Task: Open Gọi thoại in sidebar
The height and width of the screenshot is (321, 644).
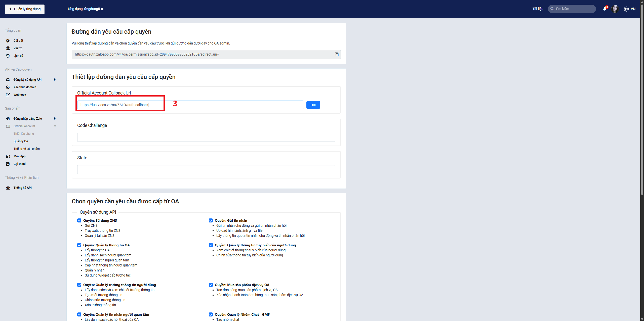Action: click(20, 164)
